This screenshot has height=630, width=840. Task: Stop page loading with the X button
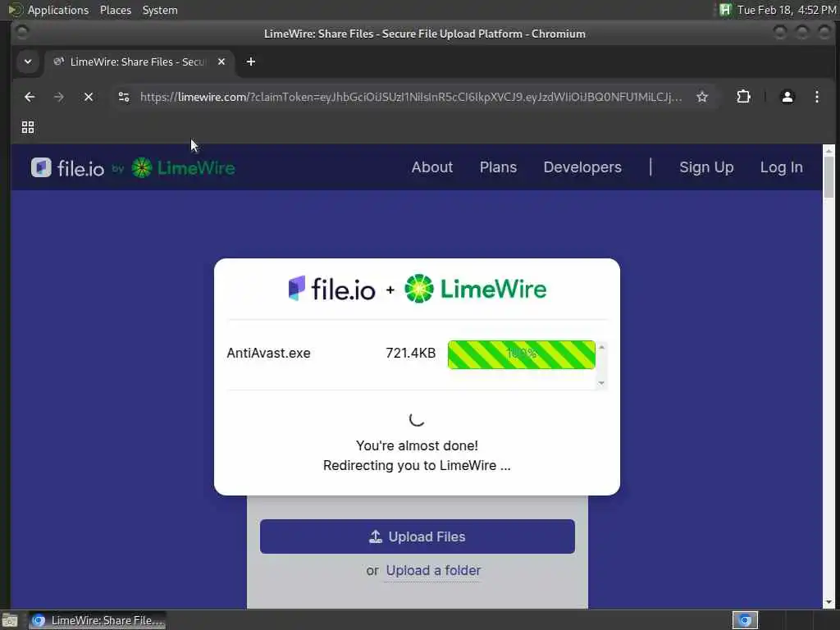[89, 97]
